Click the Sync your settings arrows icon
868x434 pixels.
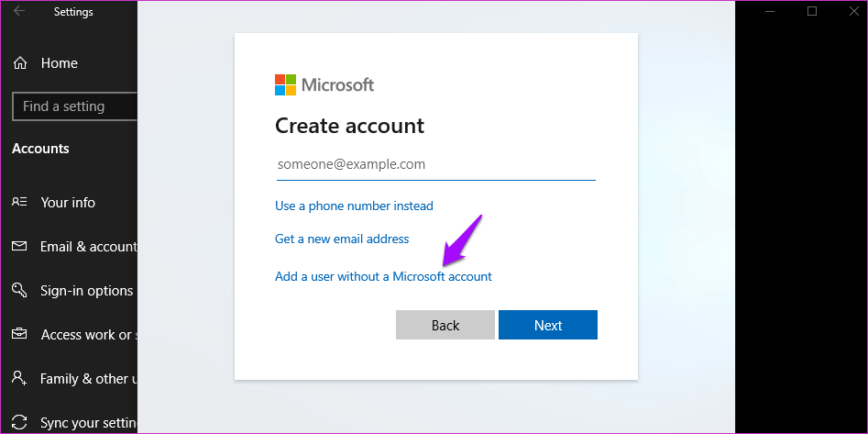click(19, 422)
